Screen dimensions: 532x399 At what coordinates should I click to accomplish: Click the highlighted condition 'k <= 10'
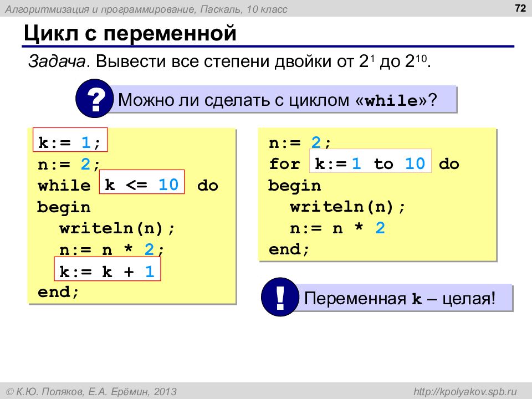(x=141, y=182)
